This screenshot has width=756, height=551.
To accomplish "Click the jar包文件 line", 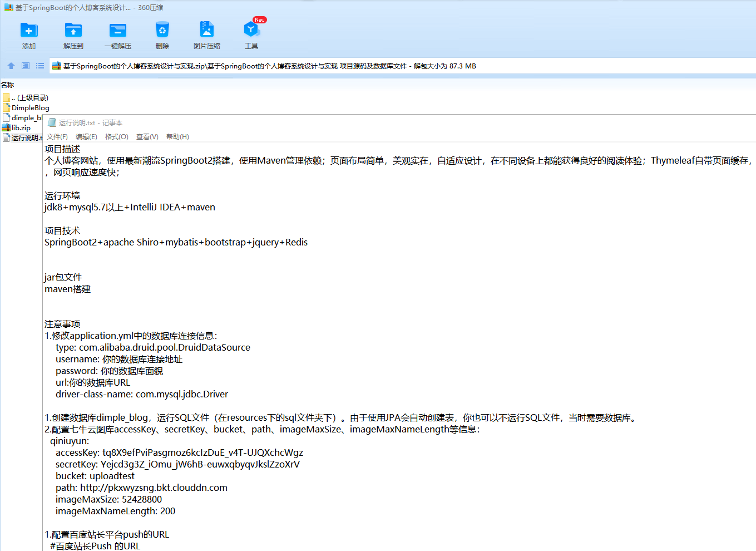I will tap(63, 278).
